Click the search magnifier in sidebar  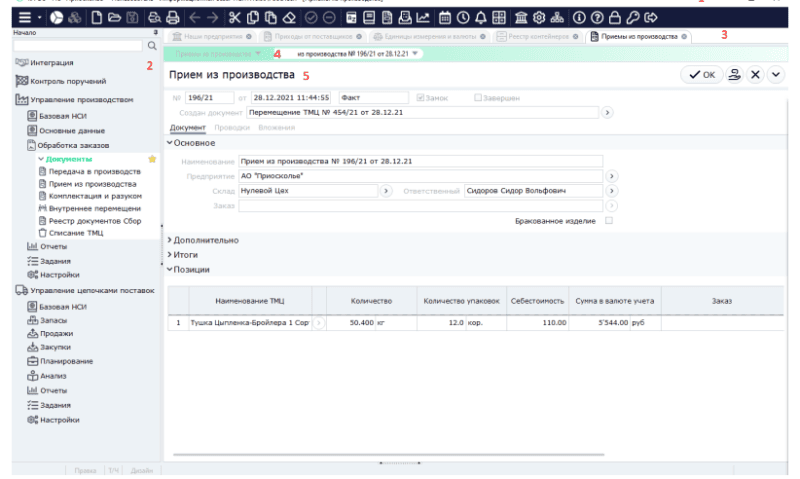tap(152, 45)
